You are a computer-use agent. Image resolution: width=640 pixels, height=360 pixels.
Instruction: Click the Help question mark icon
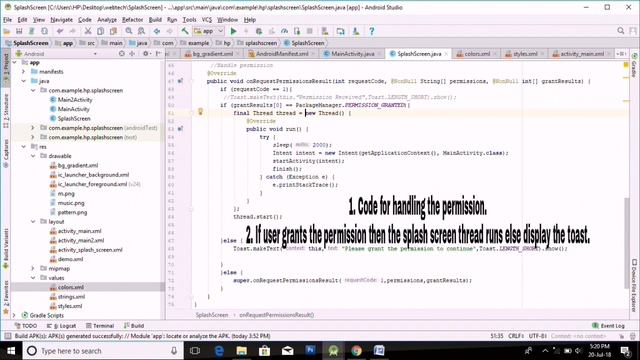(371, 31)
